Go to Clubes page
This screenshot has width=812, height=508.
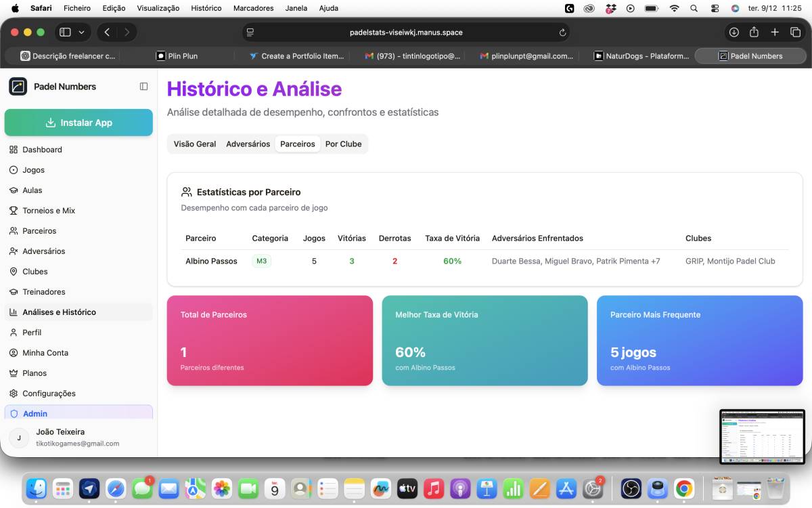tap(78, 272)
